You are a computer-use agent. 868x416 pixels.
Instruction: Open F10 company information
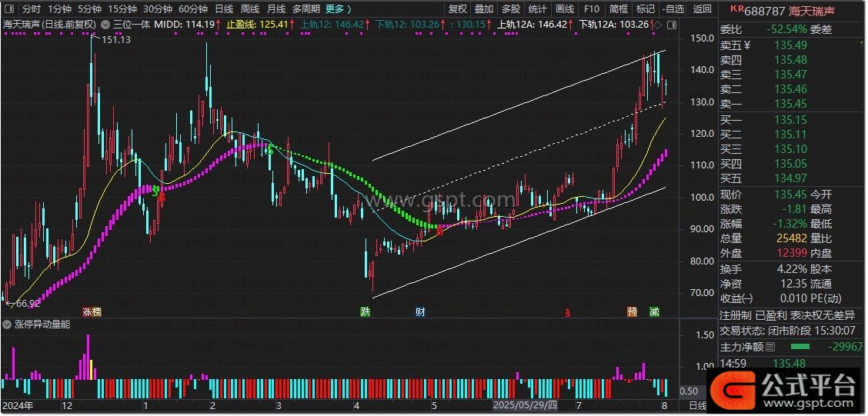(591, 9)
